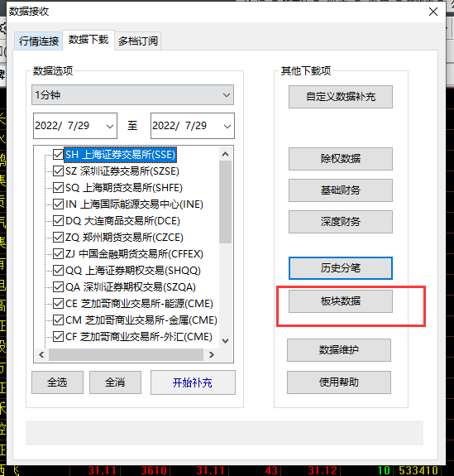Download 除权数据
The image size is (454, 476).
click(341, 159)
